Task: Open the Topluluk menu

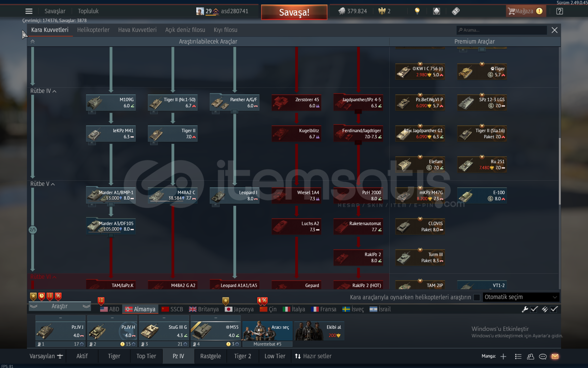Action: 88,11
